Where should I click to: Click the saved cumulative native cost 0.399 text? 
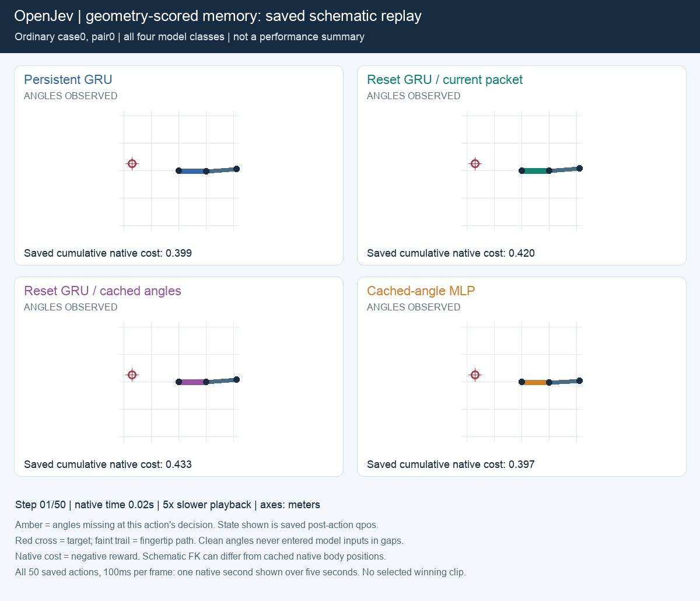pos(108,253)
